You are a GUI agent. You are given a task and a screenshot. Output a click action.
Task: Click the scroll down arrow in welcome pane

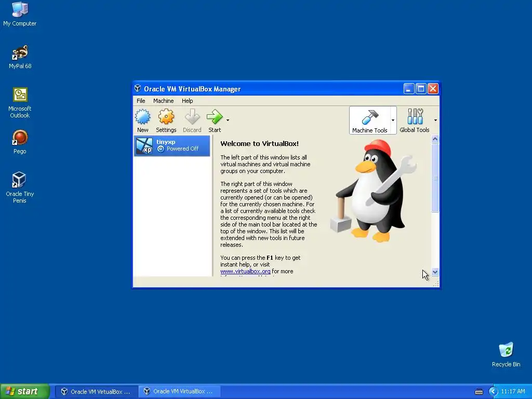click(435, 272)
